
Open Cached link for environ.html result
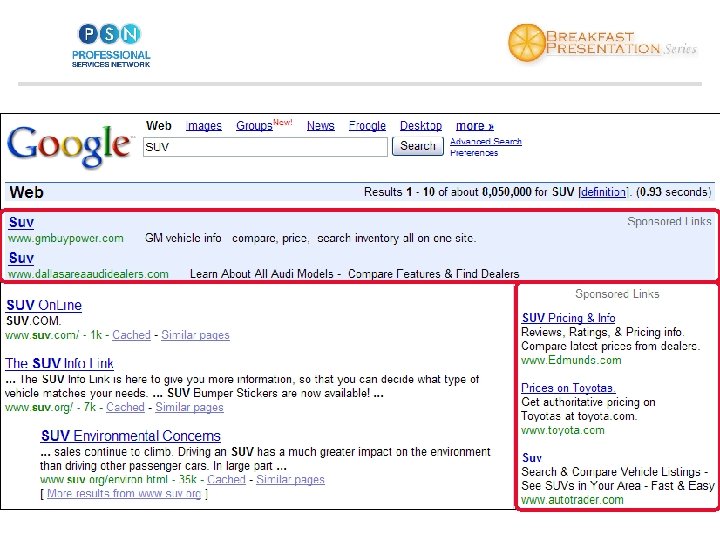tap(226, 479)
